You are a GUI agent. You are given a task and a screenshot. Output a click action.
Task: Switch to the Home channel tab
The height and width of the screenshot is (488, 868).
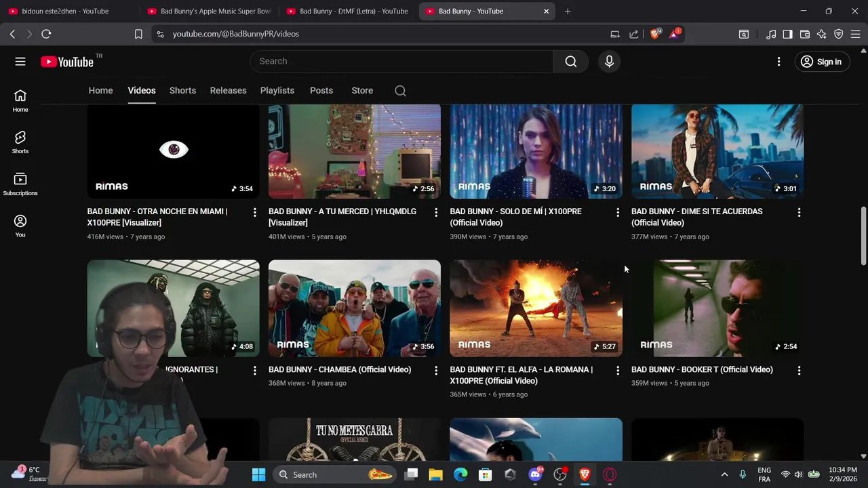point(100,91)
